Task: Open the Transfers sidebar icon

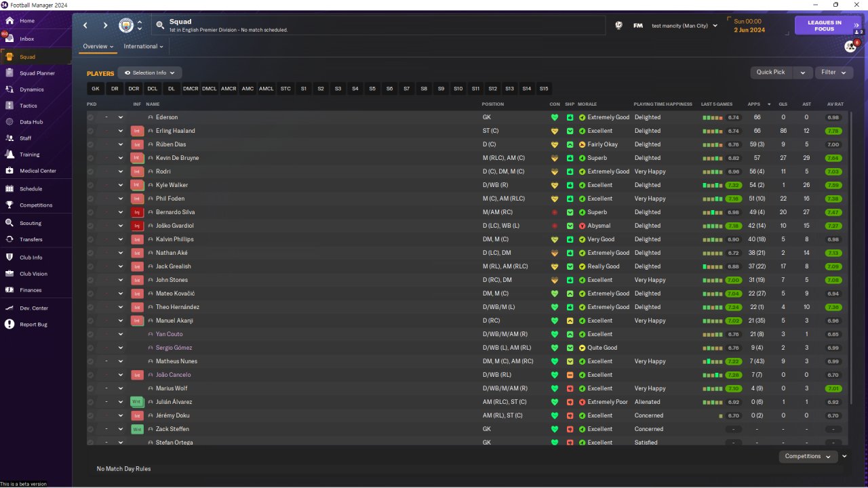Action: 9,239
